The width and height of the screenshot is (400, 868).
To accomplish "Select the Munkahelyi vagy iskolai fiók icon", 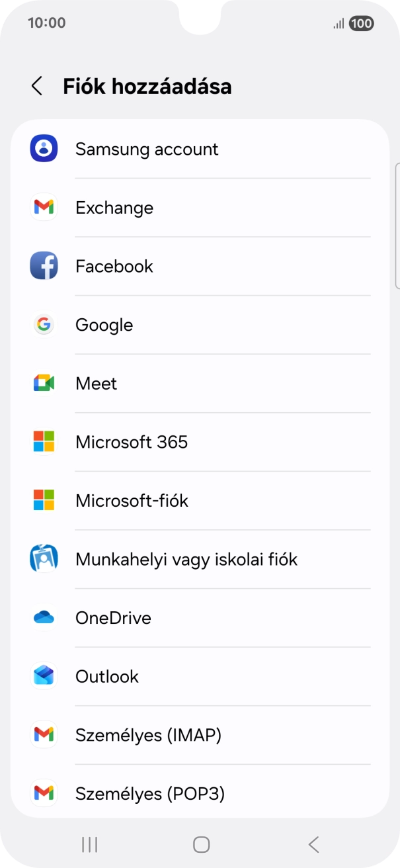I will [x=43, y=559].
